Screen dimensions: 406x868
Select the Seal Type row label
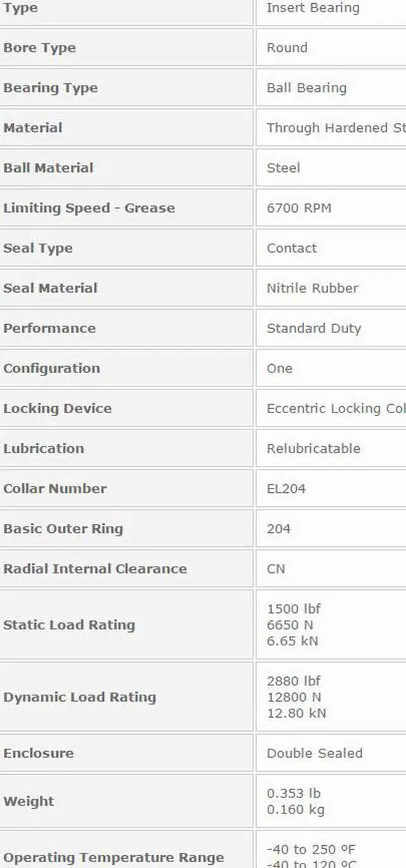click(38, 248)
